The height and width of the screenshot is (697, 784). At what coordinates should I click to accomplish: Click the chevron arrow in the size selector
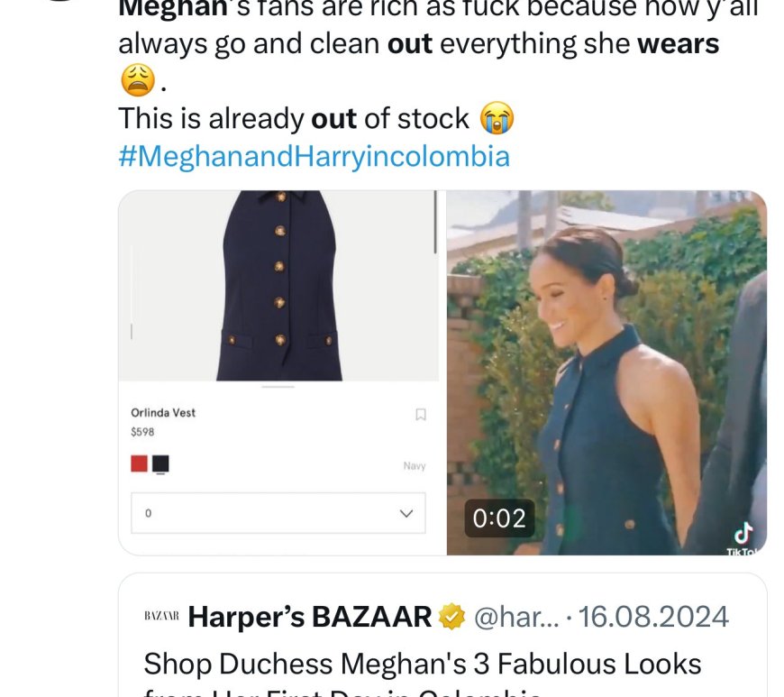[x=406, y=513]
